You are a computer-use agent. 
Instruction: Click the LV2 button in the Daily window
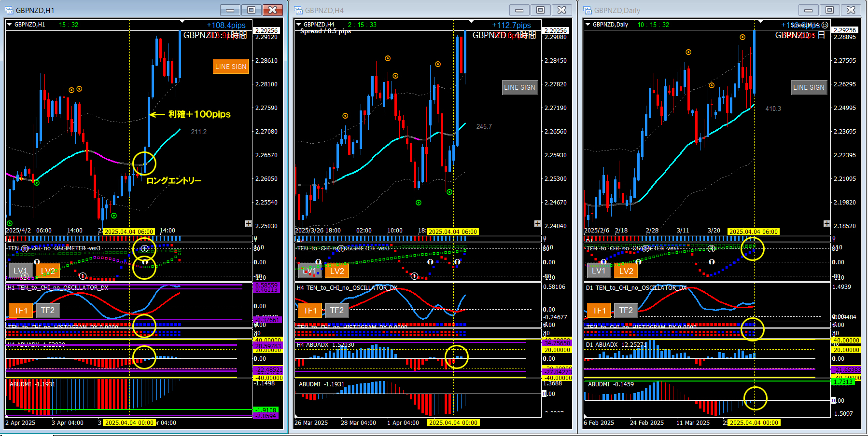626,271
